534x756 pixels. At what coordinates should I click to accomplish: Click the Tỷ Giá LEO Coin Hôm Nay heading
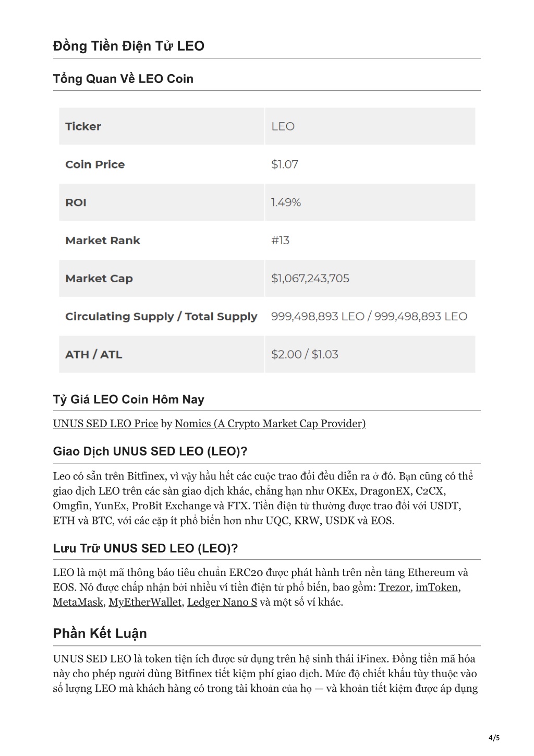129,400
